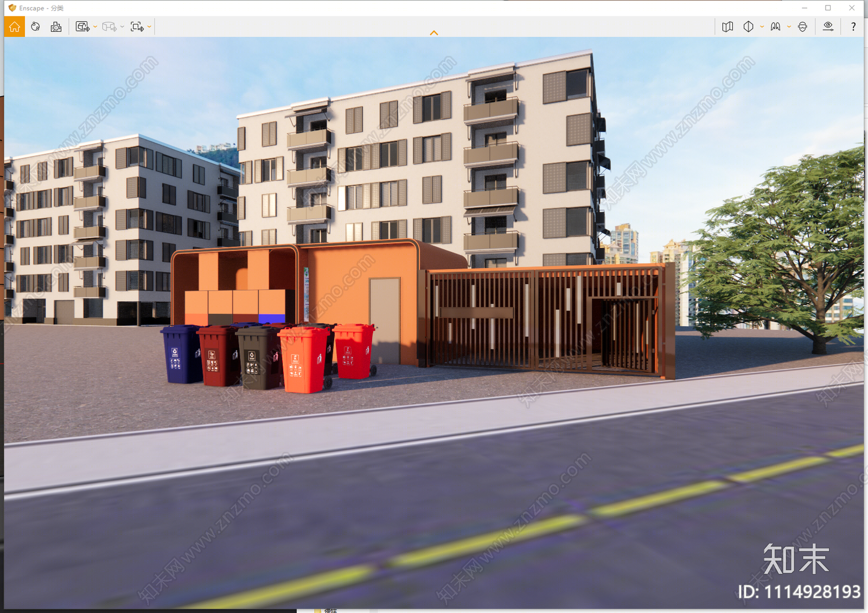
Task: Open the Asset Library globe icon
Action: pyautogui.click(x=35, y=27)
